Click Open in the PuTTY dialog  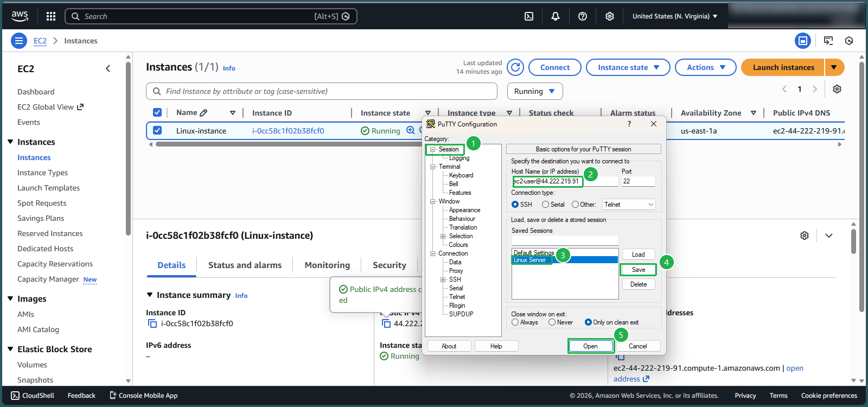coord(590,346)
